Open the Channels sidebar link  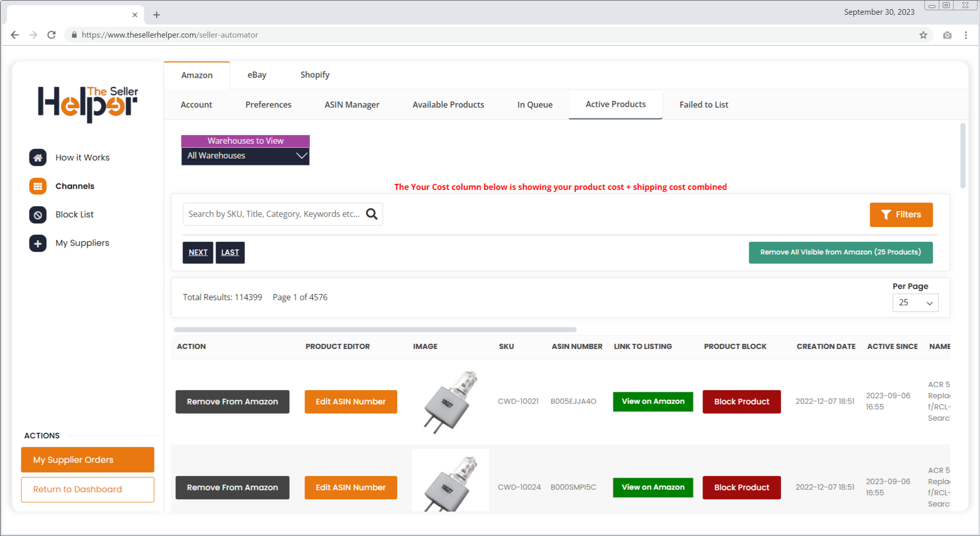coord(75,186)
